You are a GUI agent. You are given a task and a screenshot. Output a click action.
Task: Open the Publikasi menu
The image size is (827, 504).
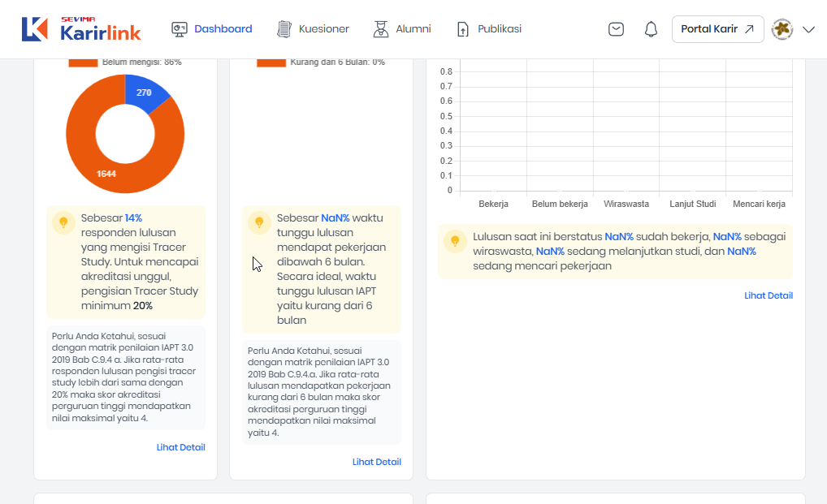[x=499, y=29]
